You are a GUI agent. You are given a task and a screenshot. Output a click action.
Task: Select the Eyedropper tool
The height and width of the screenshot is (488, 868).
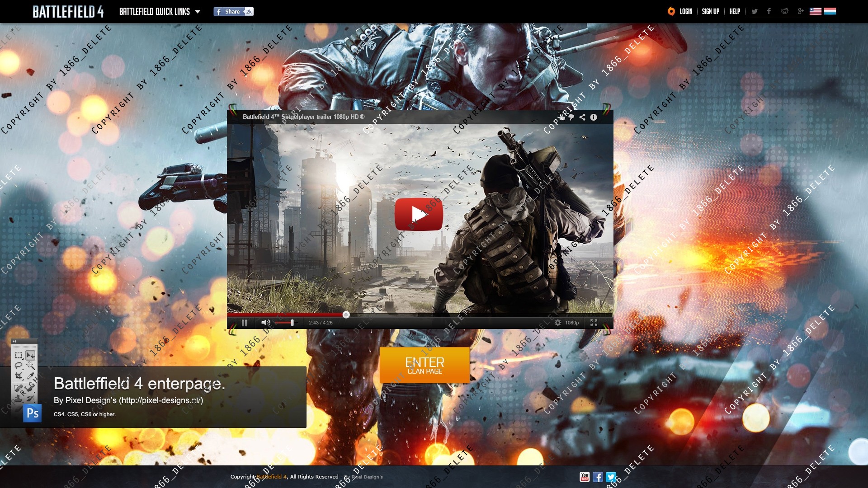pyautogui.click(x=30, y=376)
